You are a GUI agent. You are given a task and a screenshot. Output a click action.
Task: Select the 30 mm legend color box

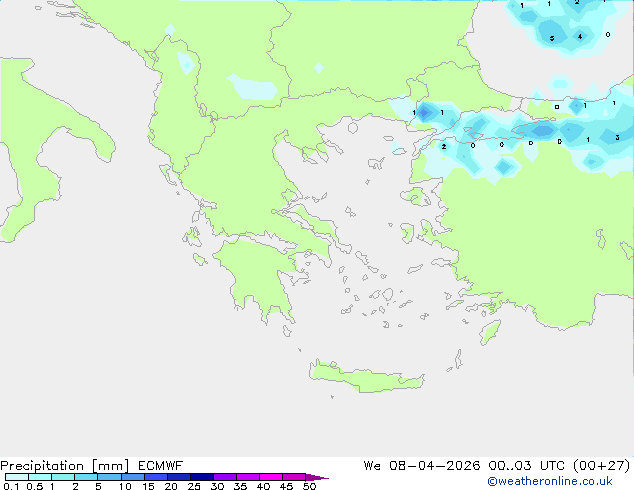225,477
